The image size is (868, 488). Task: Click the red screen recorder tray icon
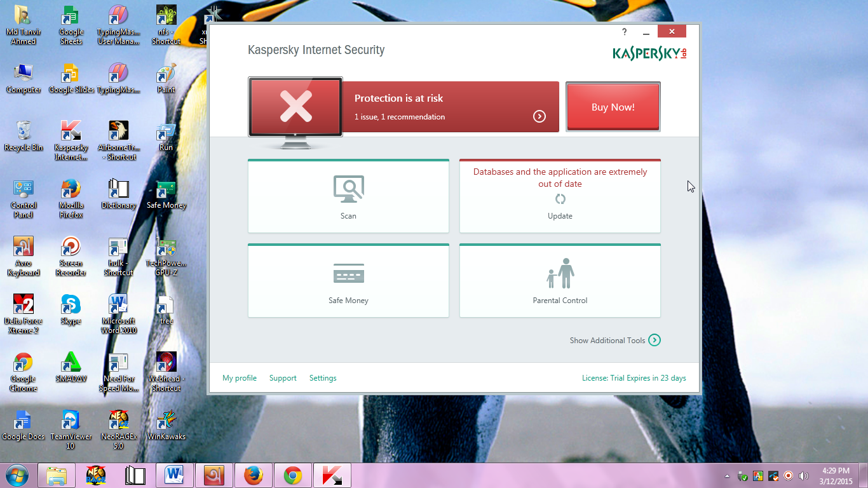789,476
